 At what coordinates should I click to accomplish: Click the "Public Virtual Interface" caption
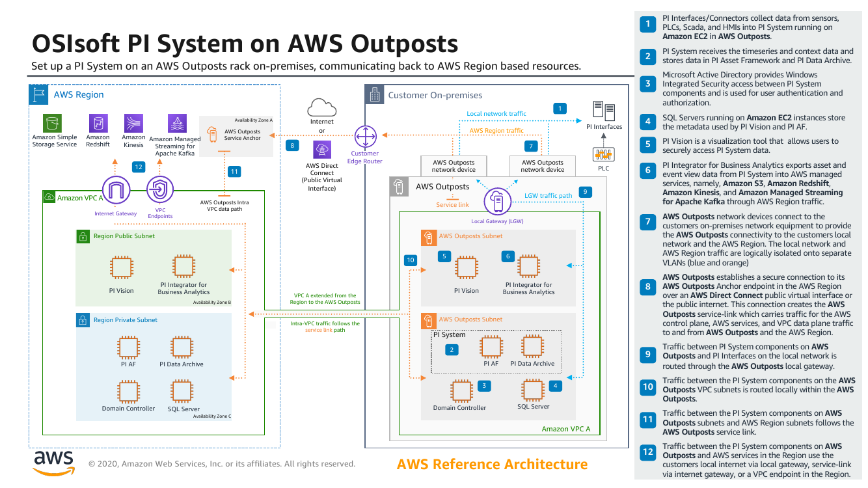click(x=322, y=184)
